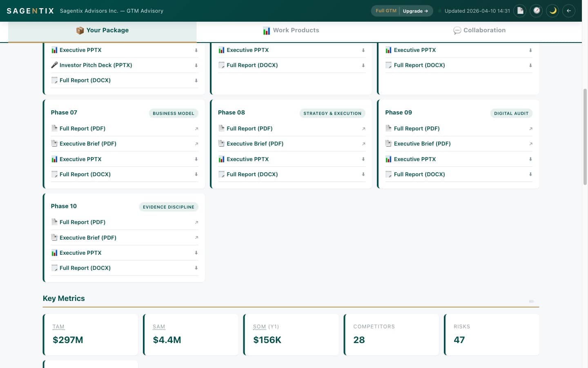Download the Investor Pitch Deck (PPTX) via its arrow
588x368 pixels.
196,65
